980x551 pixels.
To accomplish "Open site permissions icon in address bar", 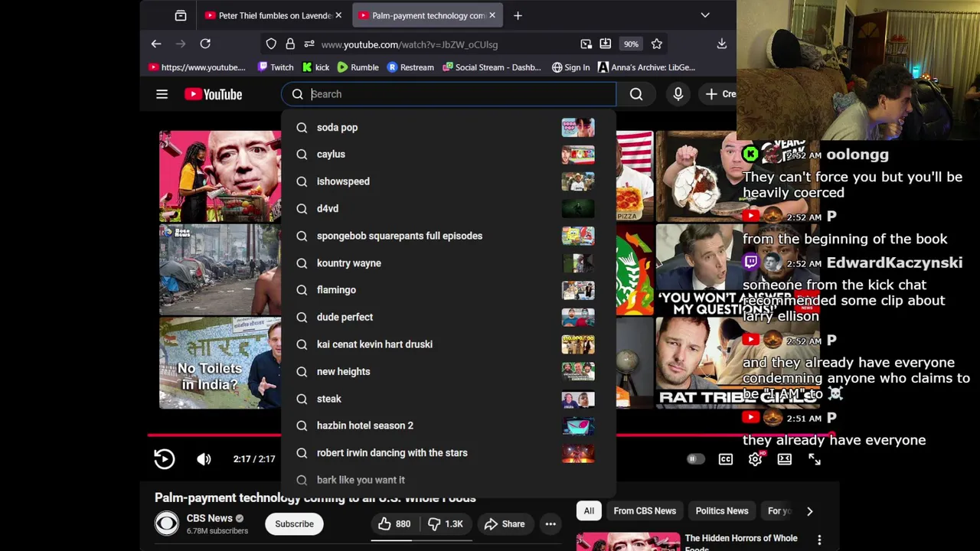I will click(x=309, y=44).
